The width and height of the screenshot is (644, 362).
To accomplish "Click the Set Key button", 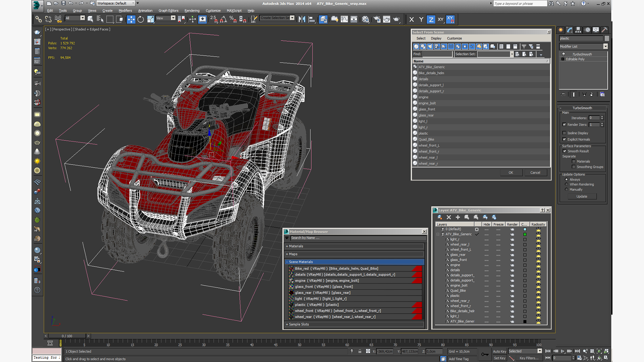I will (x=499, y=358).
